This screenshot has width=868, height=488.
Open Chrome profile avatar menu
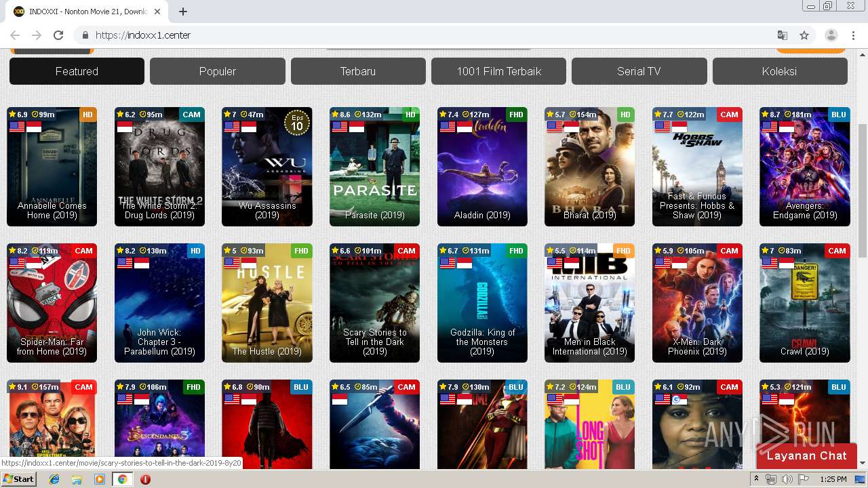(x=831, y=35)
